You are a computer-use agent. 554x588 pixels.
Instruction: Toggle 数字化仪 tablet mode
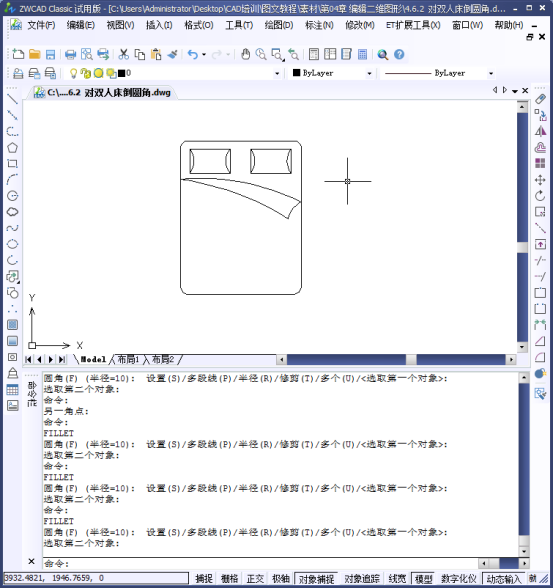[x=459, y=579]
